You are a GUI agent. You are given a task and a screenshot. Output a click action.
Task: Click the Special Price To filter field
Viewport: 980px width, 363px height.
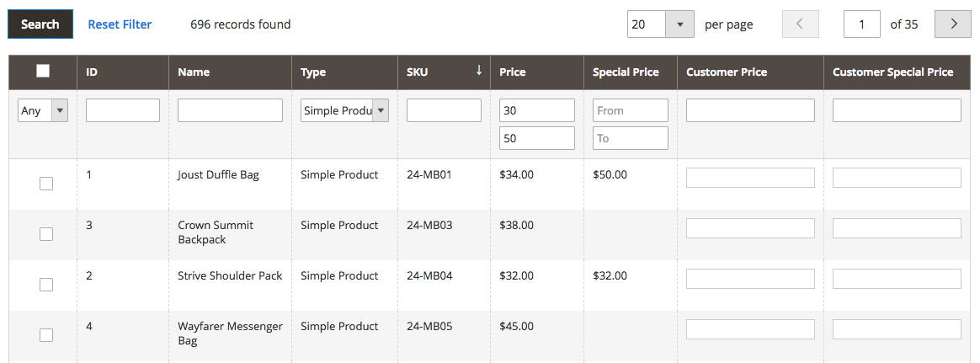(x=630, y=138)
